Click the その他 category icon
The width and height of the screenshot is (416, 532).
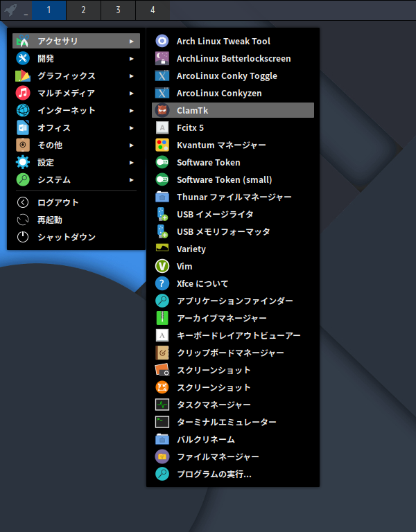[x=23, y=145]
